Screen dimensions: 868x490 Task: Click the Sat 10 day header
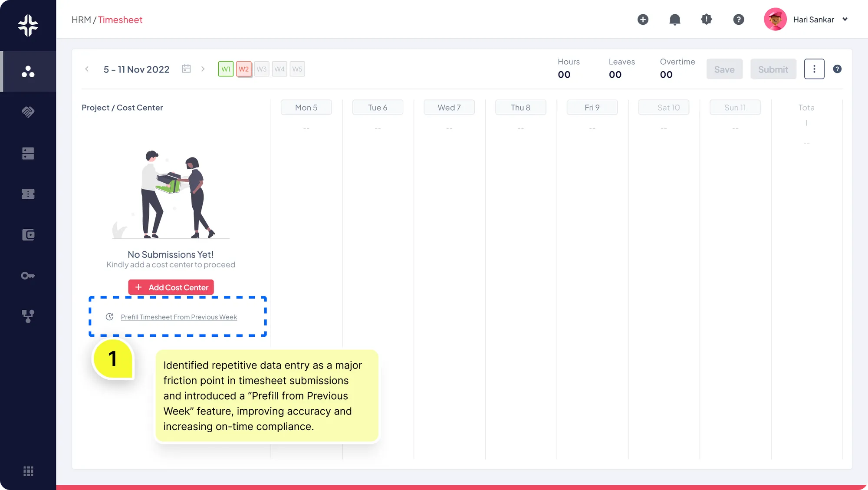[664, 107]
